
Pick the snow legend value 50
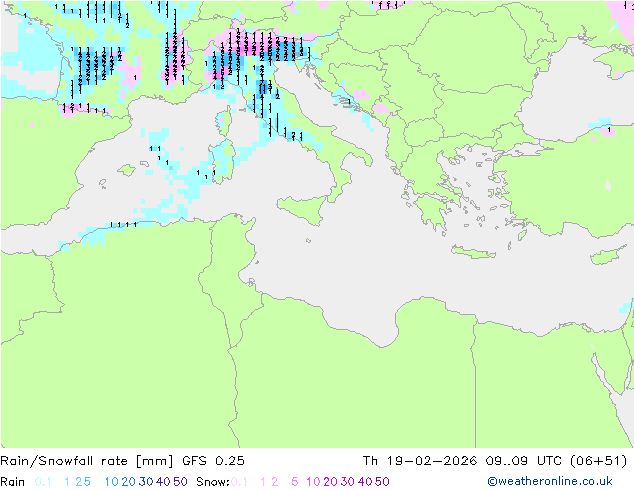[x=382, y=482]
